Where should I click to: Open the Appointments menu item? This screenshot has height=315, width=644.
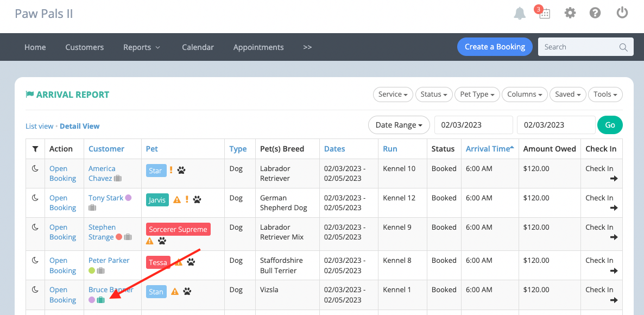coord(258,47)
